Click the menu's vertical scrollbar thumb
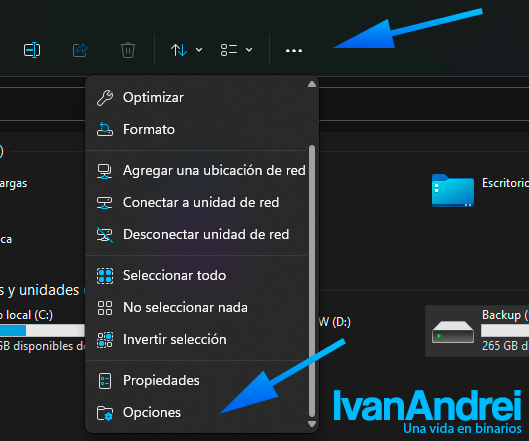Image resolution: width=529 pixels, height=441 pixels. pyautogui.click(x=312, y=281)
